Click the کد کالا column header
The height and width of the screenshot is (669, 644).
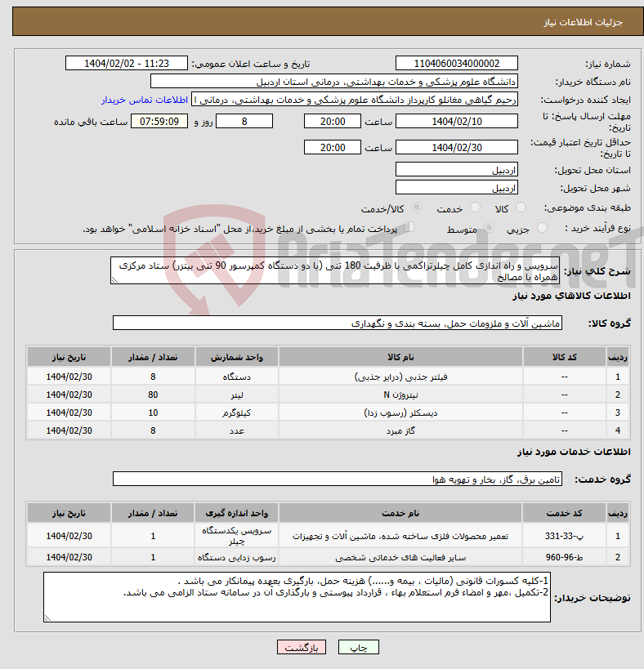click(564, 357)
